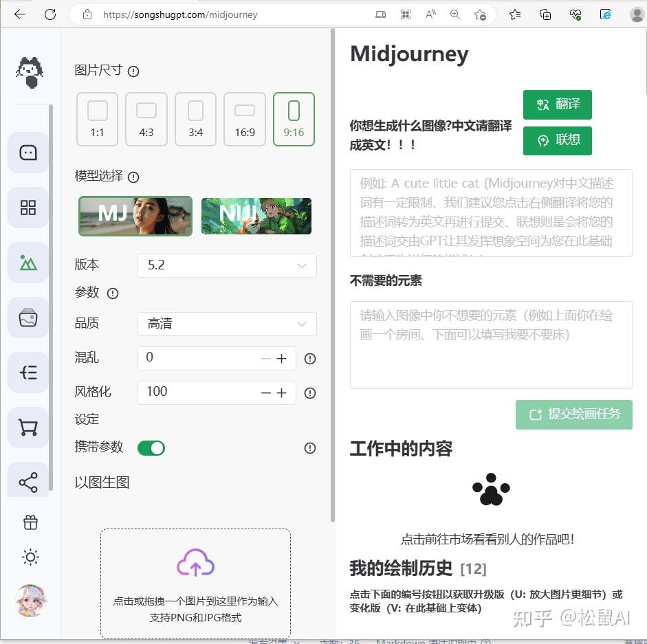Open the apps grid icon in sidebar
Screen dimensions: 647x644
point(28,207)
